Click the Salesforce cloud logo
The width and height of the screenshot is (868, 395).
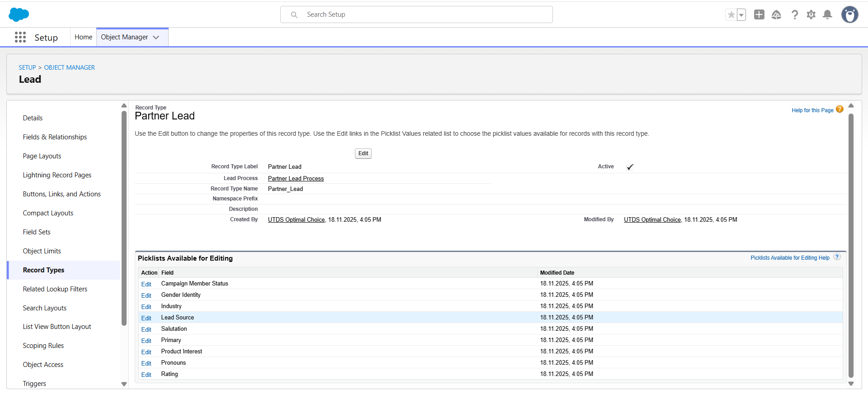19,14
